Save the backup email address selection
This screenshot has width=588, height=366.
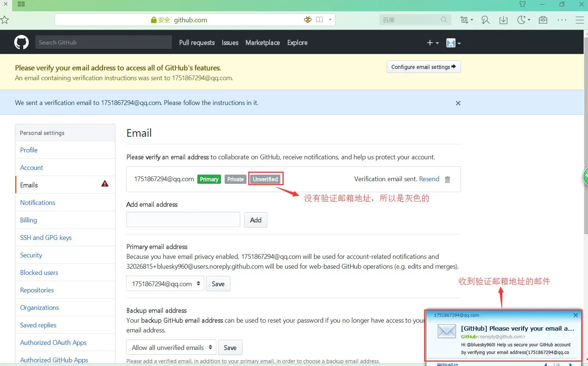click(230, 348)
